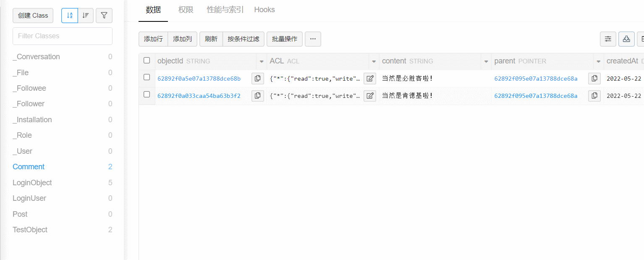Select the A-Z alphabetical sort icon
The height and width of the screenshot is (260, 644).
click(x=69, y=16)
